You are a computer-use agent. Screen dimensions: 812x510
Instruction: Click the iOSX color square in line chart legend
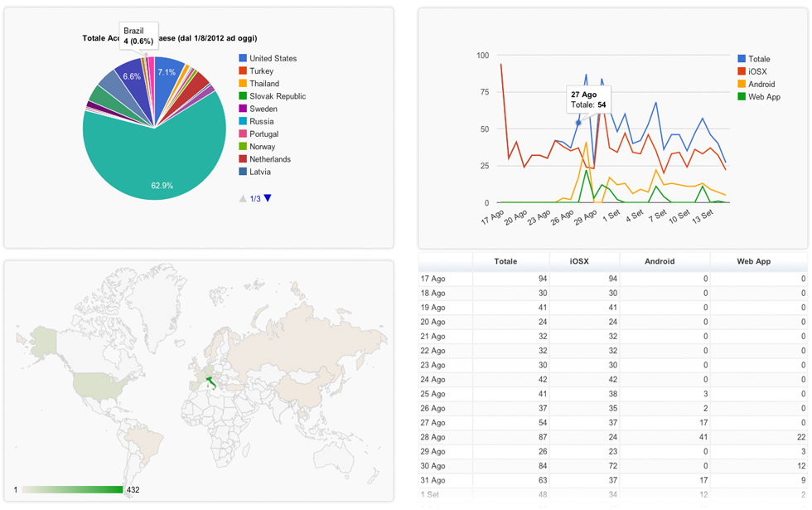click(x=742, y=71)
